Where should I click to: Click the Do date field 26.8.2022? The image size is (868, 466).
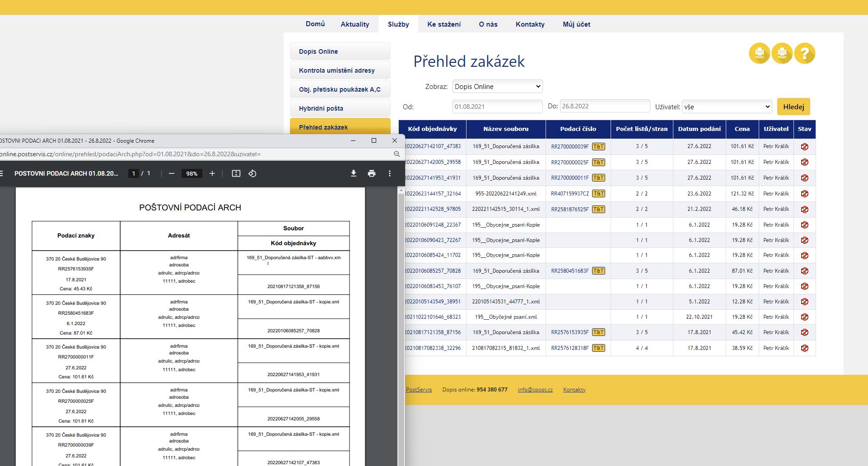coord(605,106)
